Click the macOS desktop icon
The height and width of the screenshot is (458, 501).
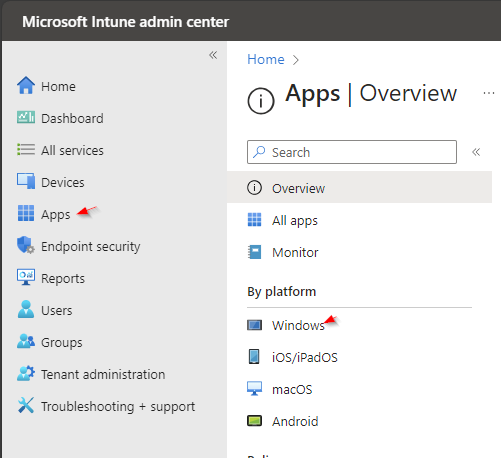(x=254, y=388)
